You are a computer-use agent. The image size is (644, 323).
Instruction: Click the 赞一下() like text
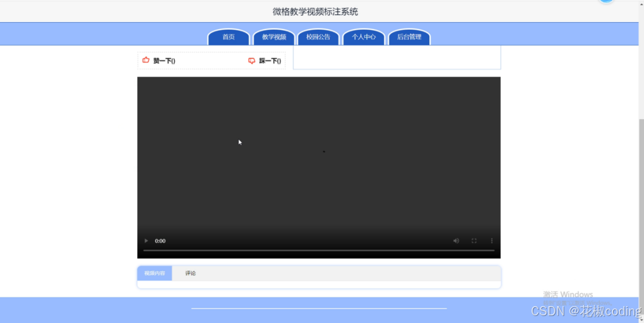tap(164, 61)
